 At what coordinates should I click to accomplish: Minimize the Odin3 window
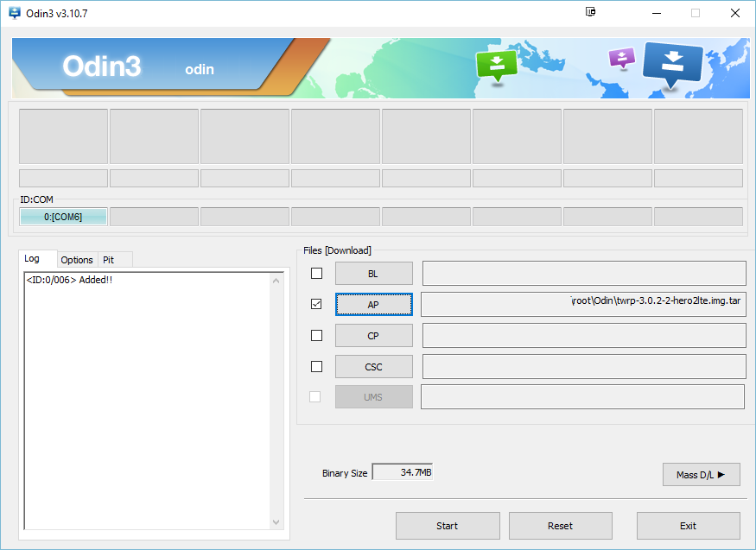tap(656, 13)
